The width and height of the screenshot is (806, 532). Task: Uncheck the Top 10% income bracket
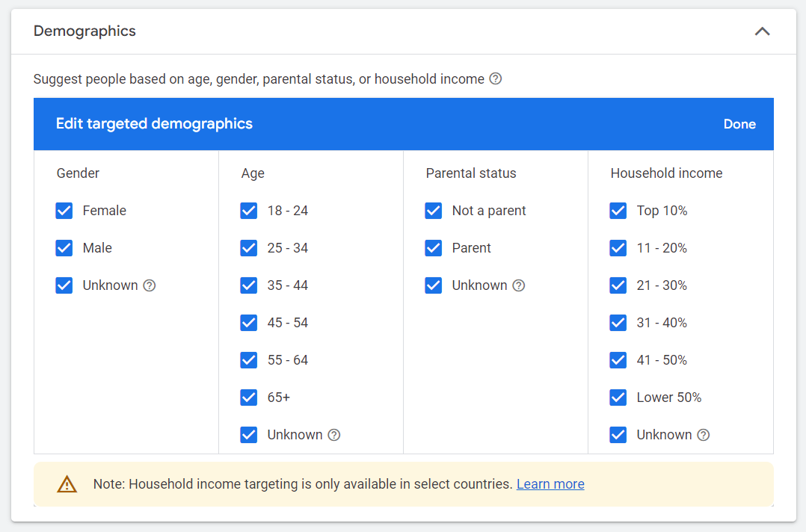[618, 211]
